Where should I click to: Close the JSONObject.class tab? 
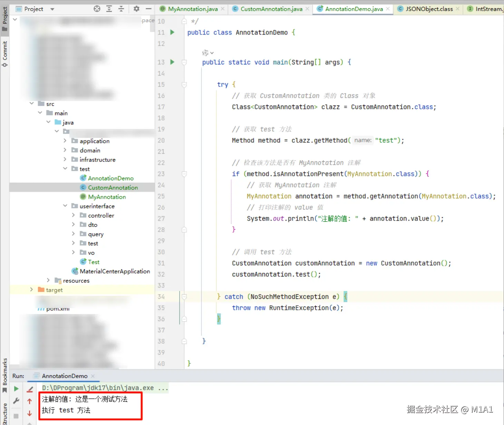(x=458, y=9)
